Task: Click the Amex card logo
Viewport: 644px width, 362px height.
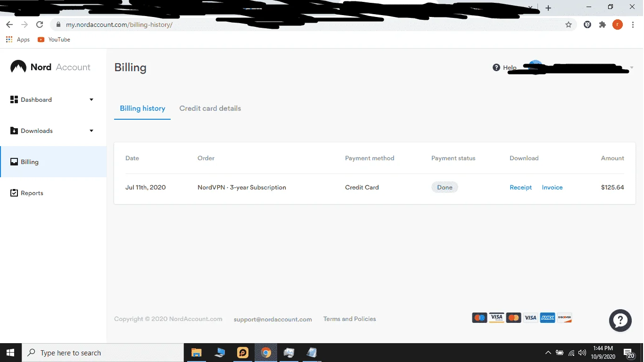Action: (547, 318)
